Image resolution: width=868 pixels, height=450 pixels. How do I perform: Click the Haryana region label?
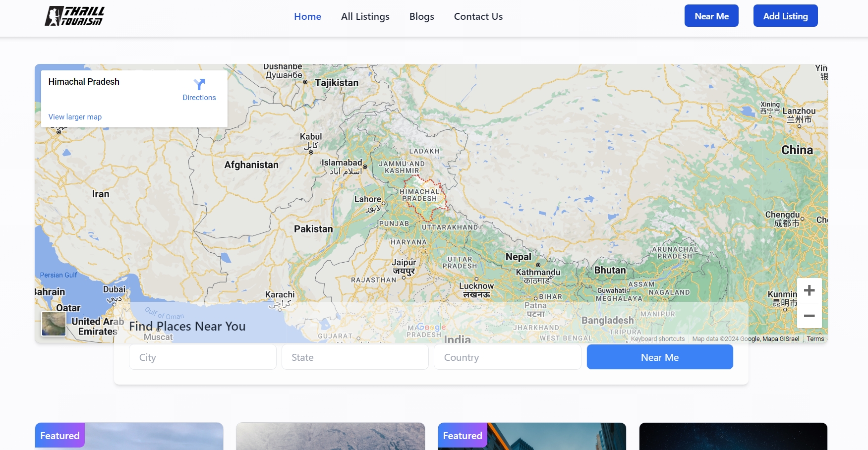tap(408, 242)
